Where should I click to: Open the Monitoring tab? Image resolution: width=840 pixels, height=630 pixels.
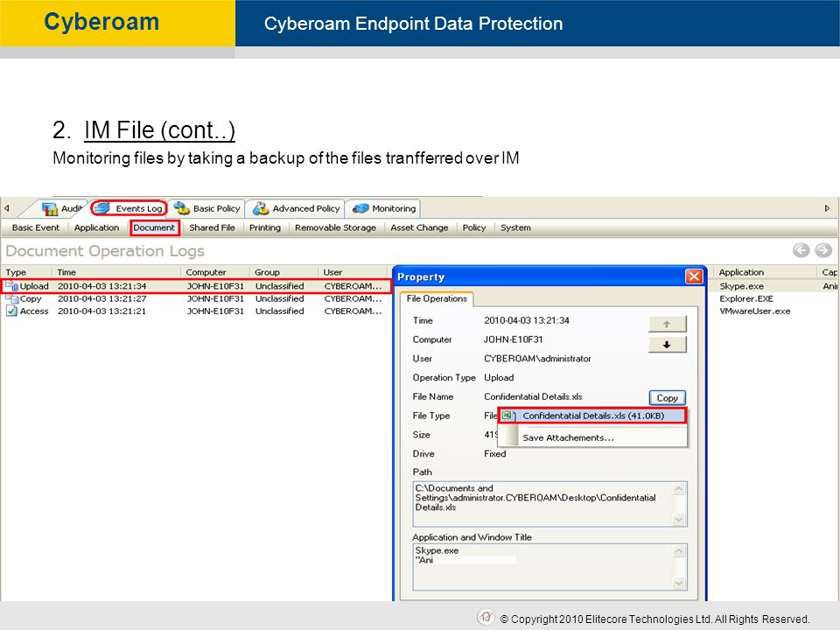[383, 208]
